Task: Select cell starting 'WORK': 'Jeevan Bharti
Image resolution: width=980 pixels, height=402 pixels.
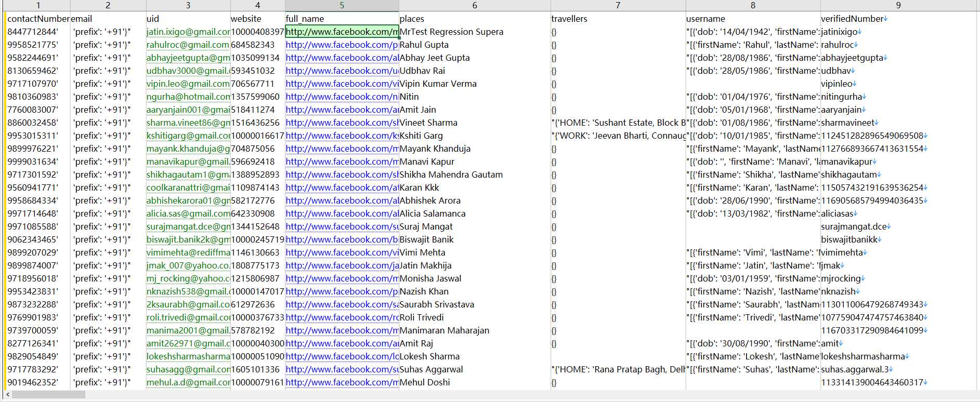Action: [618, 136]
